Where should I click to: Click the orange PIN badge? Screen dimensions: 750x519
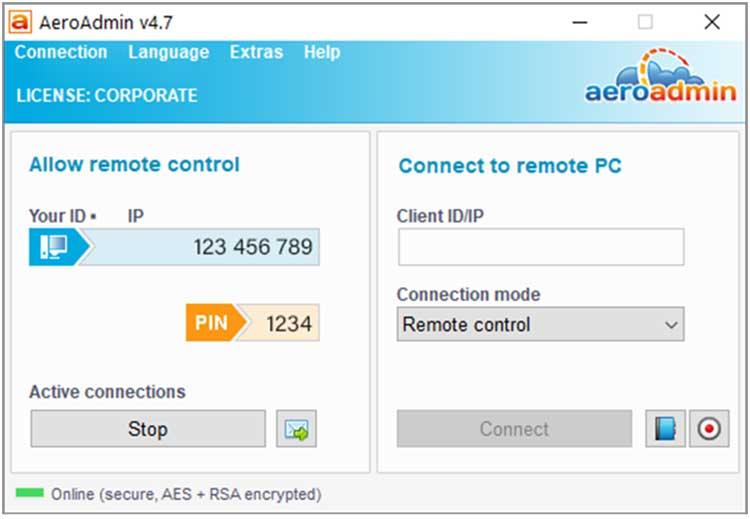(x=215, y=323)
